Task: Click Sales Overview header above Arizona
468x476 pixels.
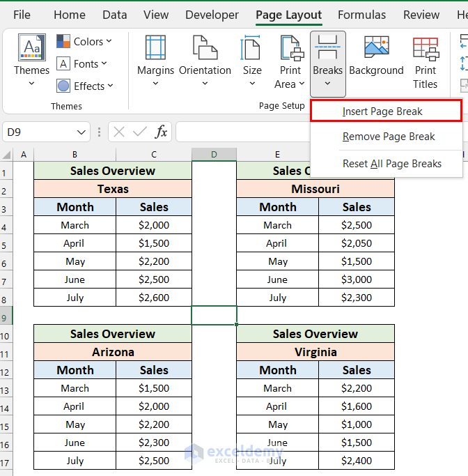Action: 113,334
